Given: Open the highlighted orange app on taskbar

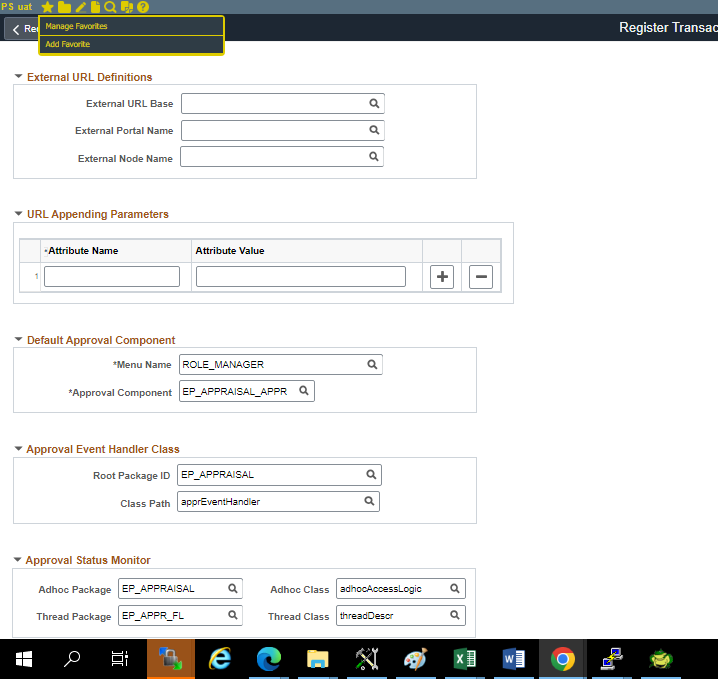Looking at the screenshot, I should 171,659.
